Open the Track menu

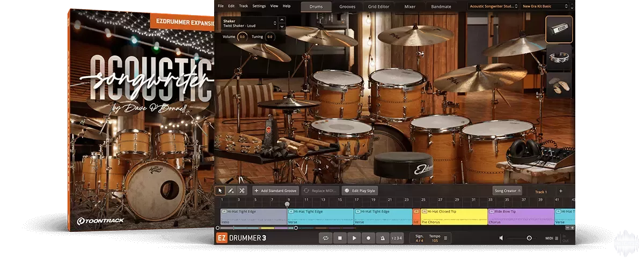point(244,6)
